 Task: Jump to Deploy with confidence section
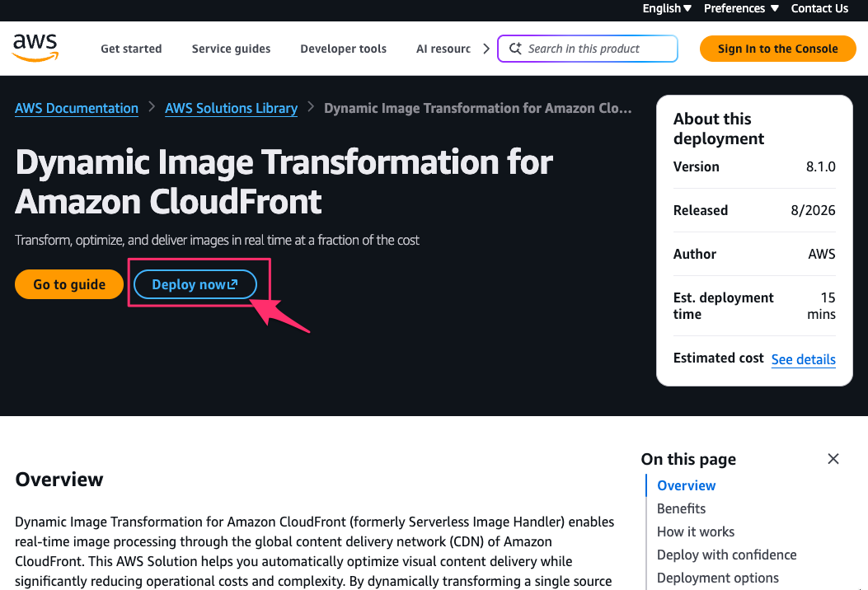(726, 555)
